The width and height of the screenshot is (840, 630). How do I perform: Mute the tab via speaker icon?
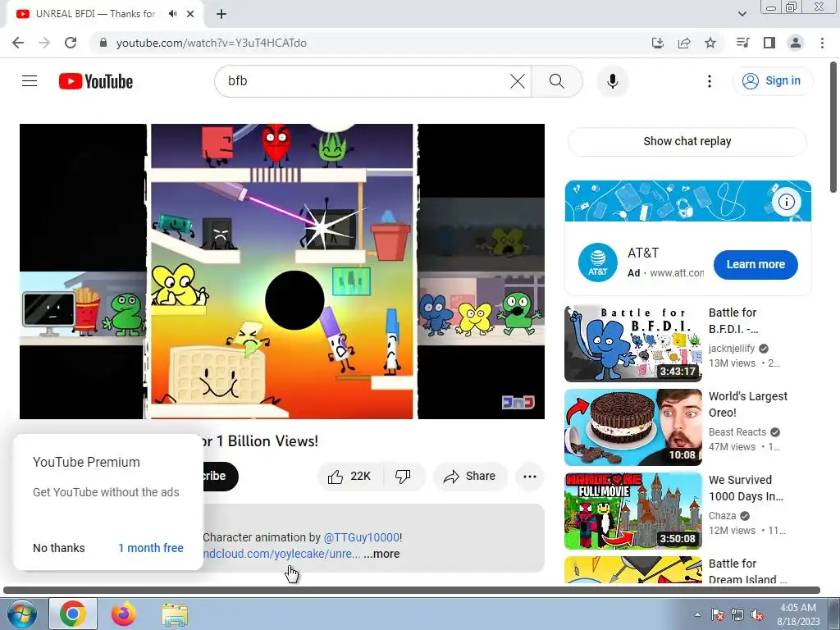172,14
